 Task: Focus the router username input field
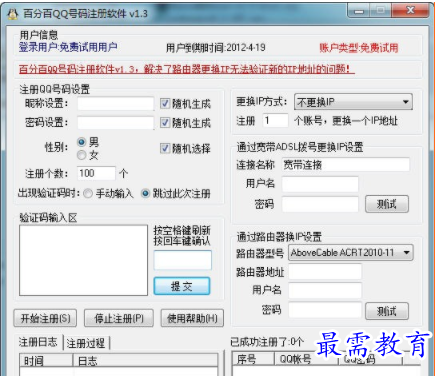[x=325, y=291]
